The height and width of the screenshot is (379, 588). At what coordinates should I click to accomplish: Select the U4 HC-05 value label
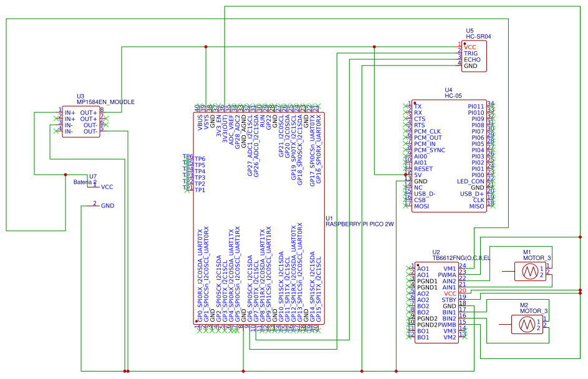coord(452,97)
